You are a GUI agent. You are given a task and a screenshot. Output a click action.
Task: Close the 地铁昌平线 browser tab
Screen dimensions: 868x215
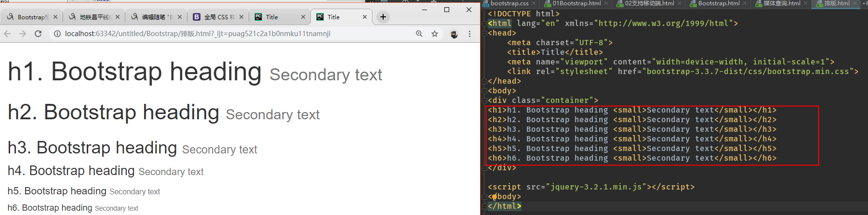coord(118,17)
